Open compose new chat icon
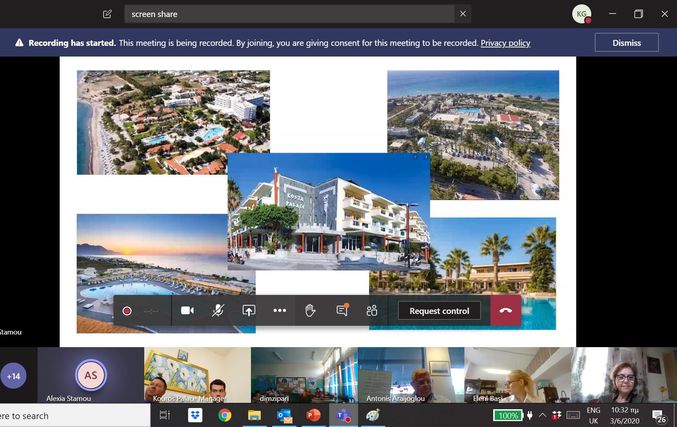 point(107,14)
